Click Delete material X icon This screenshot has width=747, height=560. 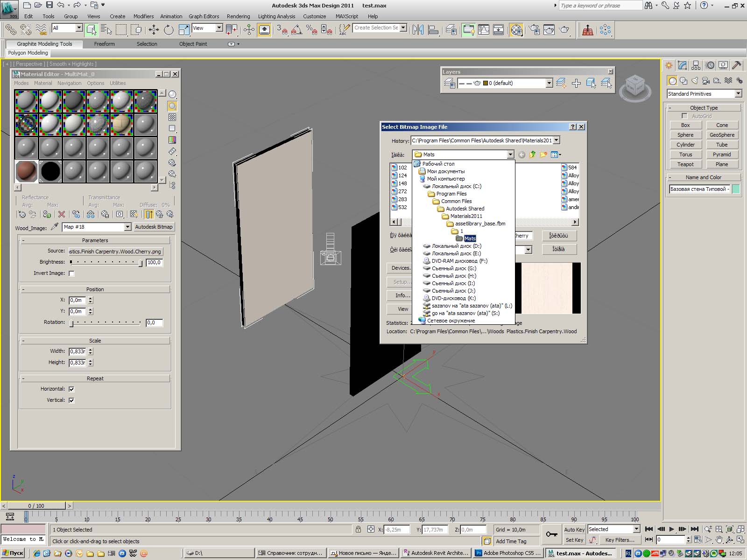point(62,214)
